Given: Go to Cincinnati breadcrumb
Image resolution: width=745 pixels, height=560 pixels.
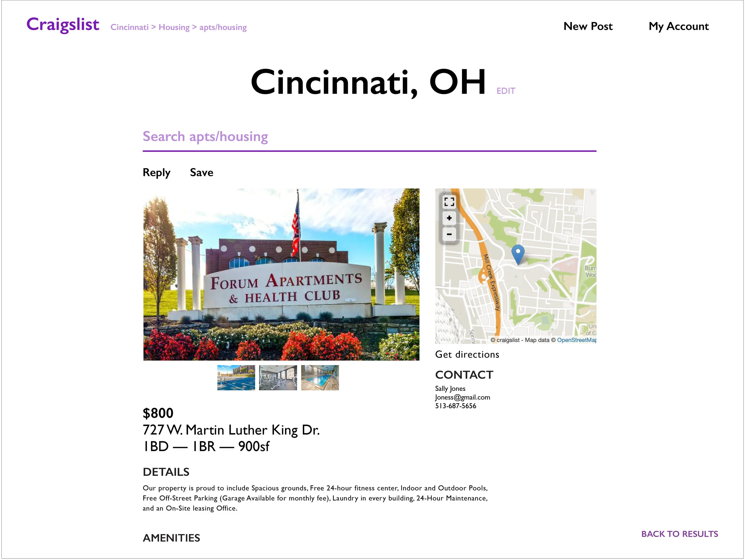Looking at the screenshot, I should (129, 27).
